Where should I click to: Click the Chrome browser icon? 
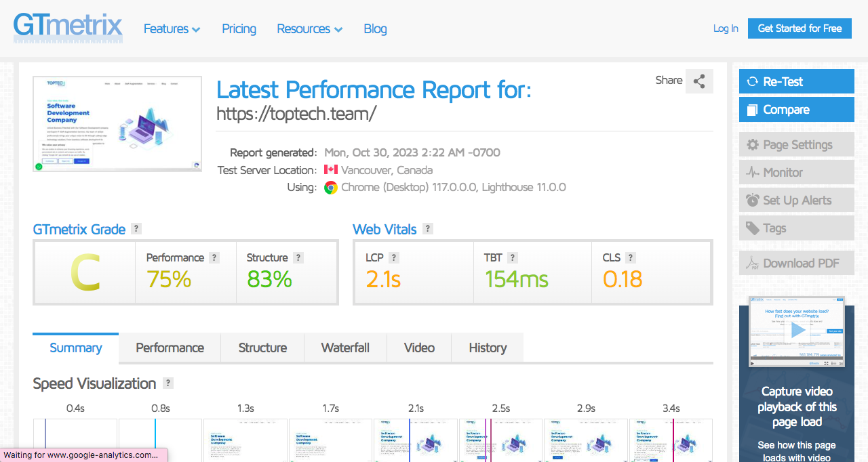coord(331,188)
